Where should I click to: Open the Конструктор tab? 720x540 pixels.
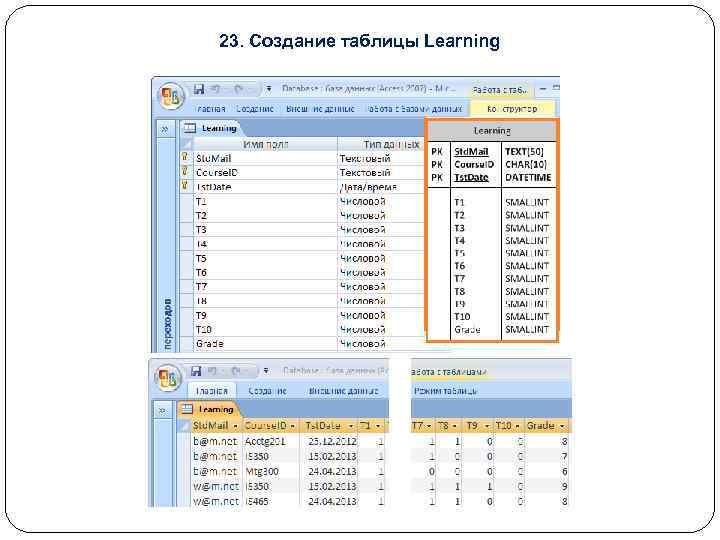point(512,109)
